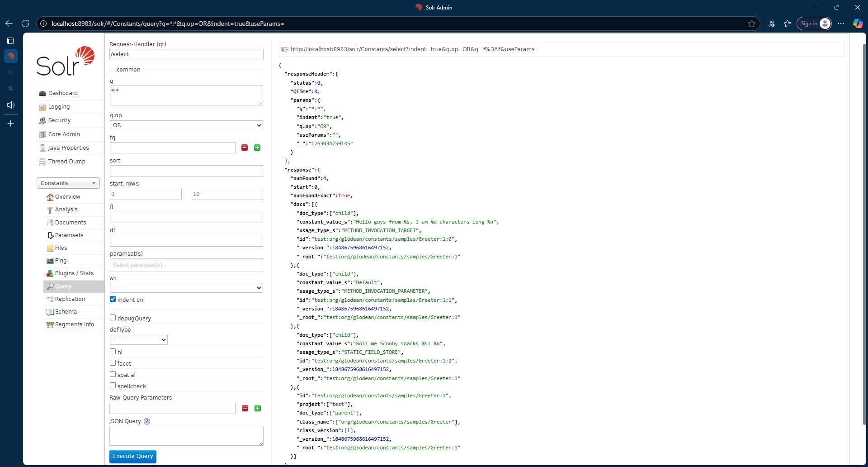
Task: Add another Raw Query Parameter row
Action: pyautogui.click(x=257, y=408)
